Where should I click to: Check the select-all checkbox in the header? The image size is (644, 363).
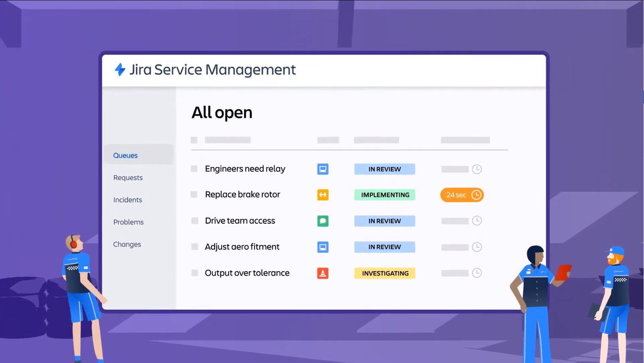pos(194,140)
